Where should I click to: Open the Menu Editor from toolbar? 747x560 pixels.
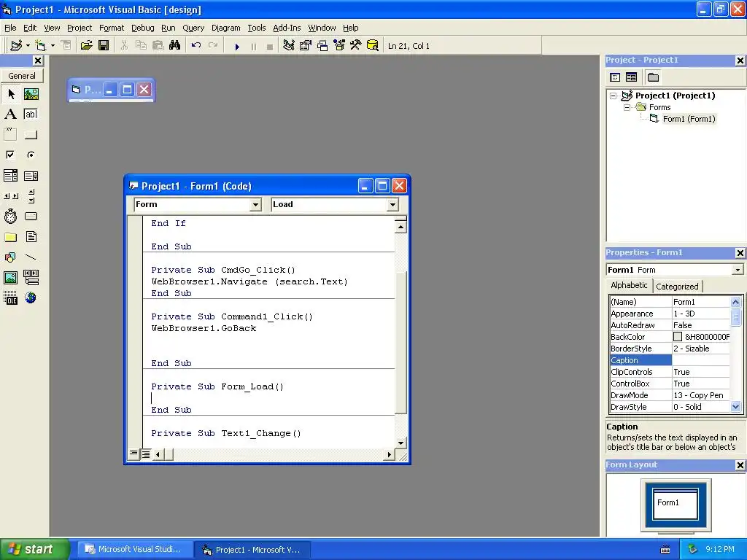[66, 46]
